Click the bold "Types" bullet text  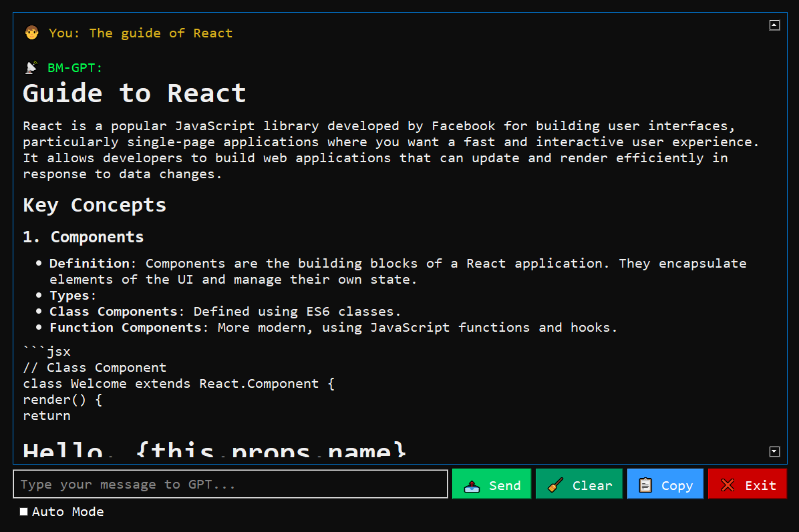pyautogui.click(x=69, y=295)
